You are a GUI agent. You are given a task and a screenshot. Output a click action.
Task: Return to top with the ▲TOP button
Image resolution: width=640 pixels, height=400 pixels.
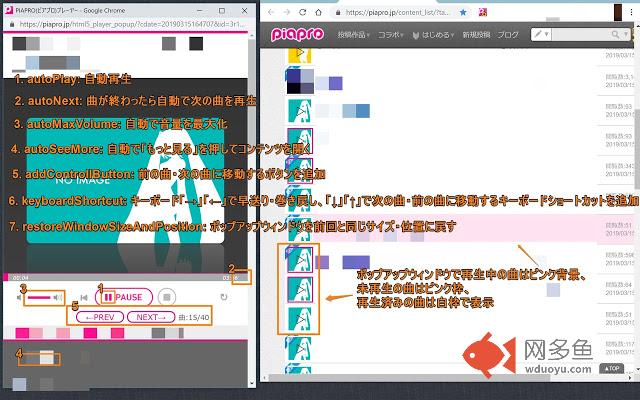[611, 368]
